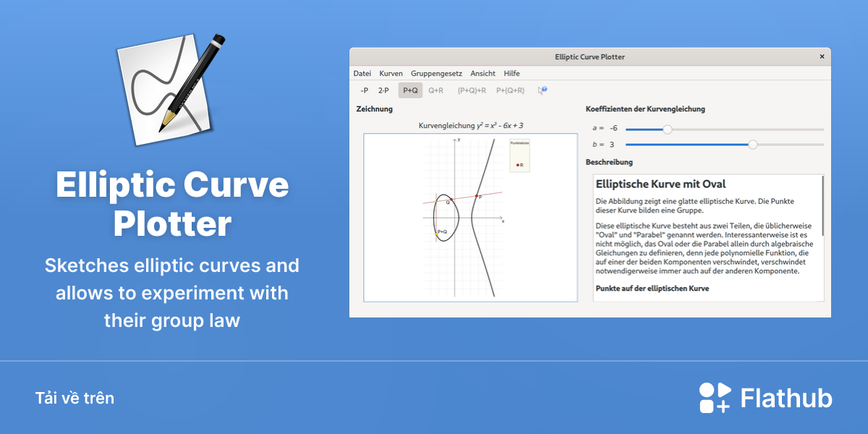Click red point R in Punktekiste

pos(518,165)
